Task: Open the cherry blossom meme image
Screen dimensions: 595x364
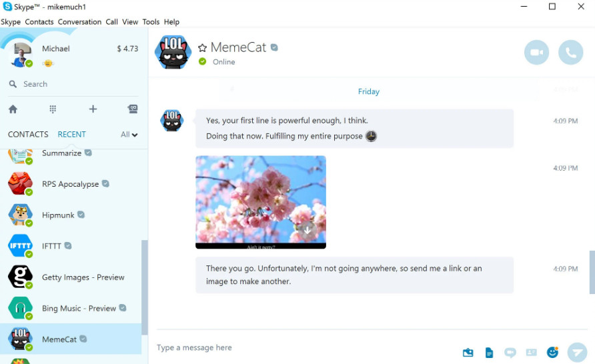Action: tap(261, 202)
